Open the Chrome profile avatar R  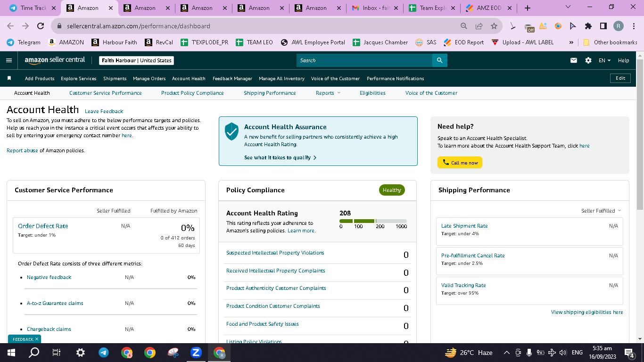619,26
